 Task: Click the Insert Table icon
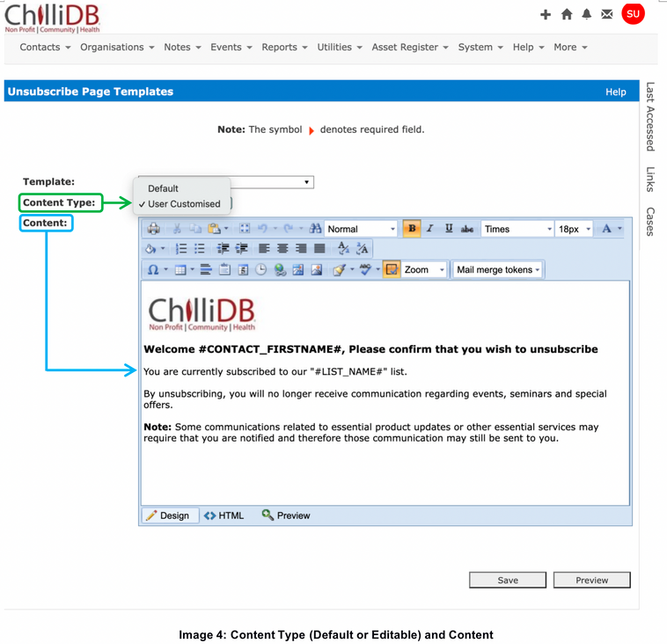click(x=180, y=270)
